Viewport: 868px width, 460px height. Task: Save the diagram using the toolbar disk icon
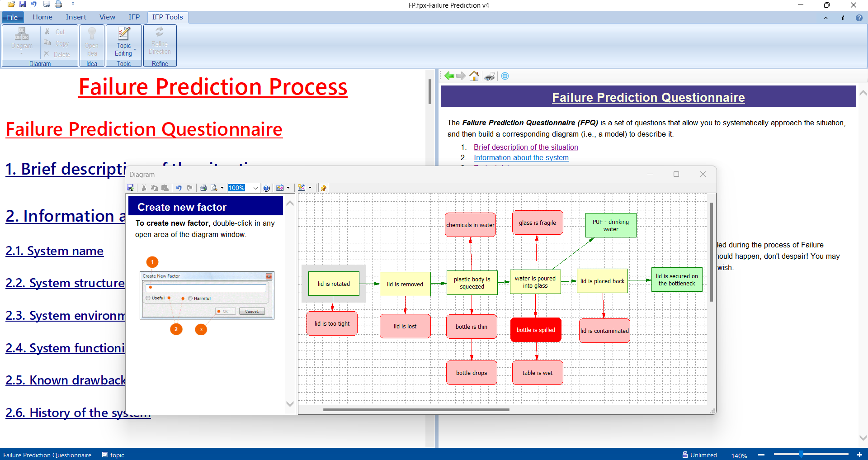click(x=131, y=188)
